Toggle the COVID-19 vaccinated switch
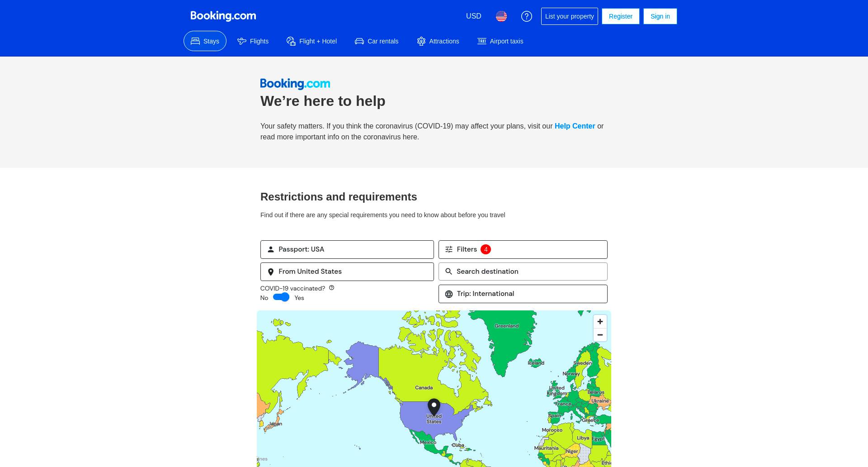 (281, 297)
